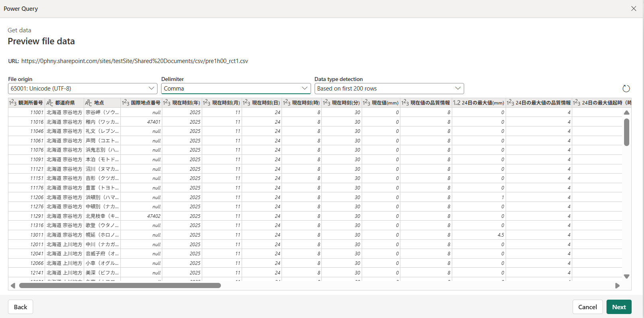The height and width of the screenshot is (318, 644).
Task: Click the text type icon of 都道府県 column
Action: tap(50, 103)
